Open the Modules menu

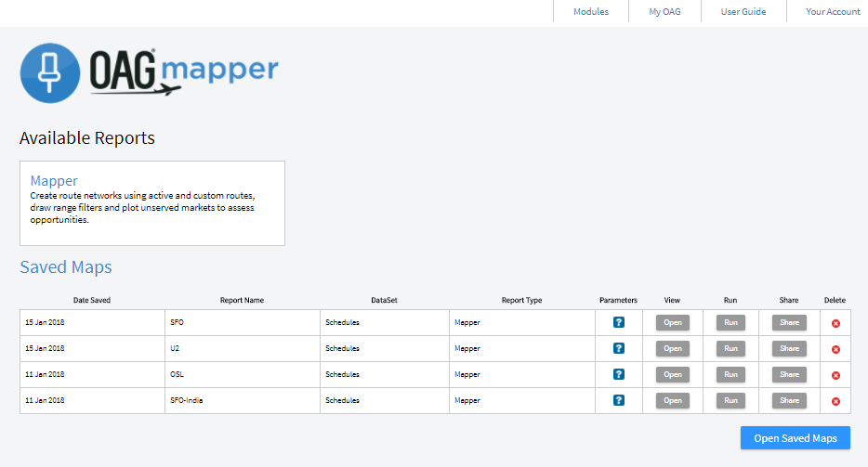click(x=591, y=12)
